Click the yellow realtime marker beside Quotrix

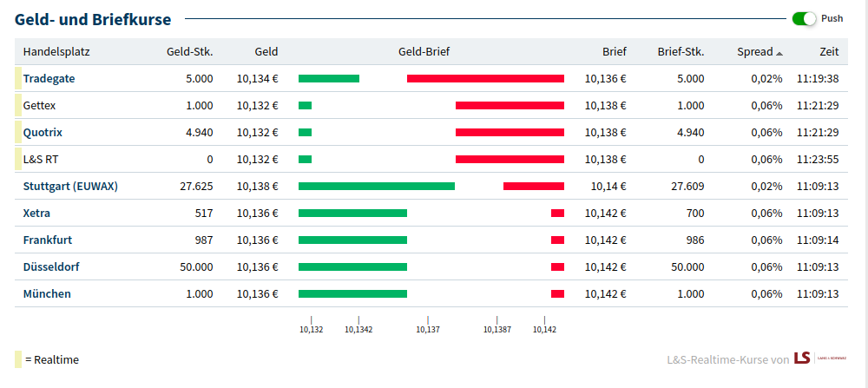18,132
